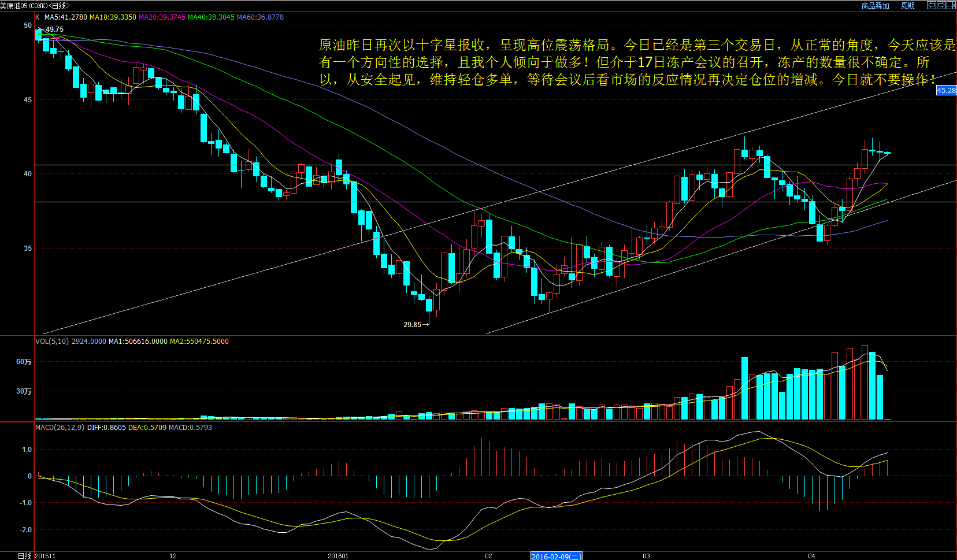The width and height of the screenshot is (957, 560).
Task: Select the MA20 indicator label
Action: 162,17
